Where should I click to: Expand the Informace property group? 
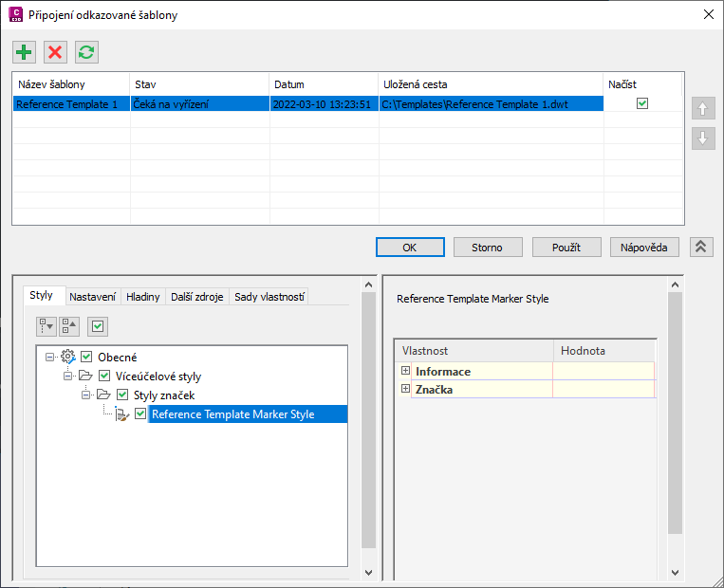point(405,371)
